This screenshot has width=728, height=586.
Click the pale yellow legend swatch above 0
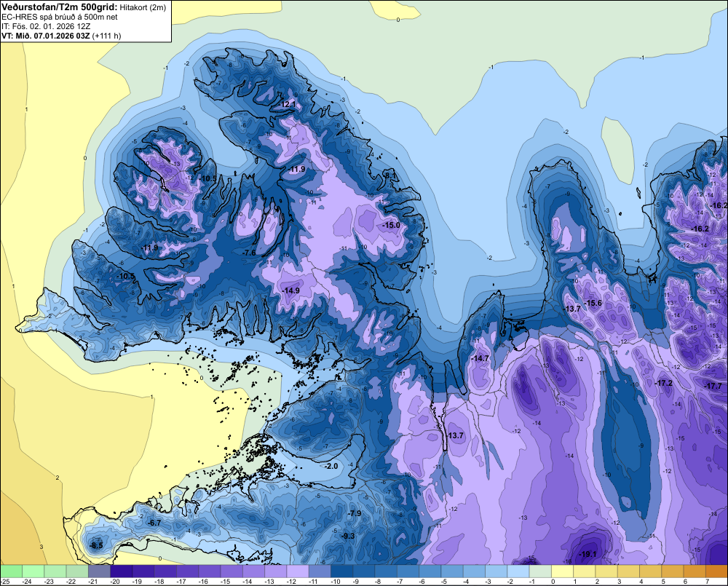(x=562, y=571)
